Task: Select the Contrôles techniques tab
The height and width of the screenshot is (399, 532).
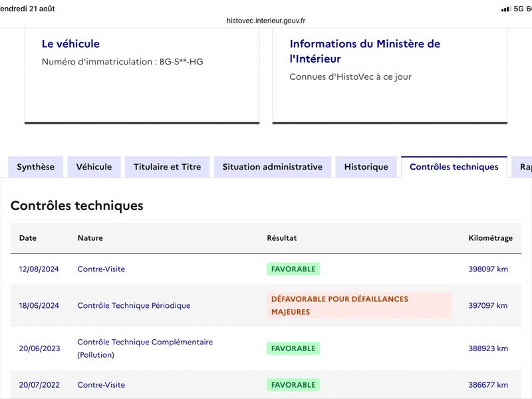Action: pos(454,167)
